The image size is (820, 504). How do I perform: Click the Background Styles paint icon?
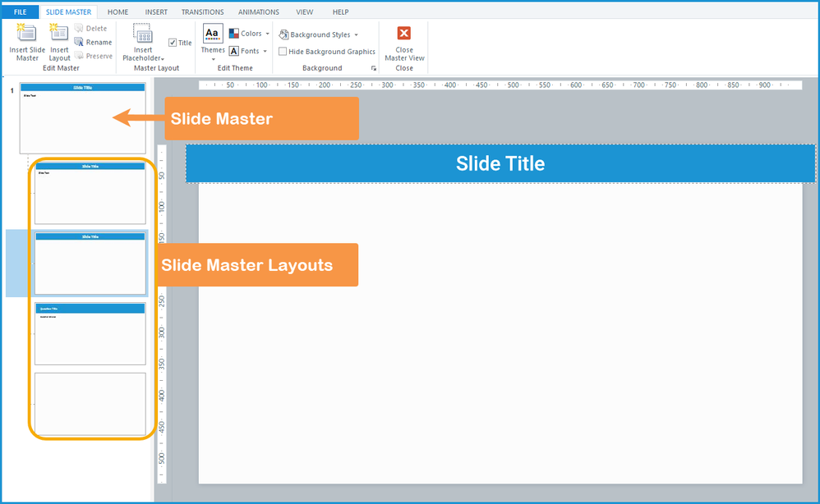(x=283, y=35)
